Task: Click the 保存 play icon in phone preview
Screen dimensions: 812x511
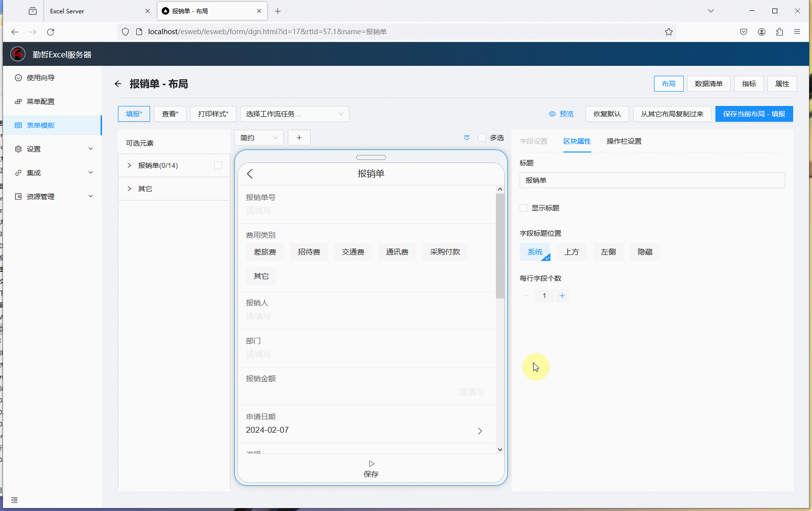Action: click(x=371, y=463)
